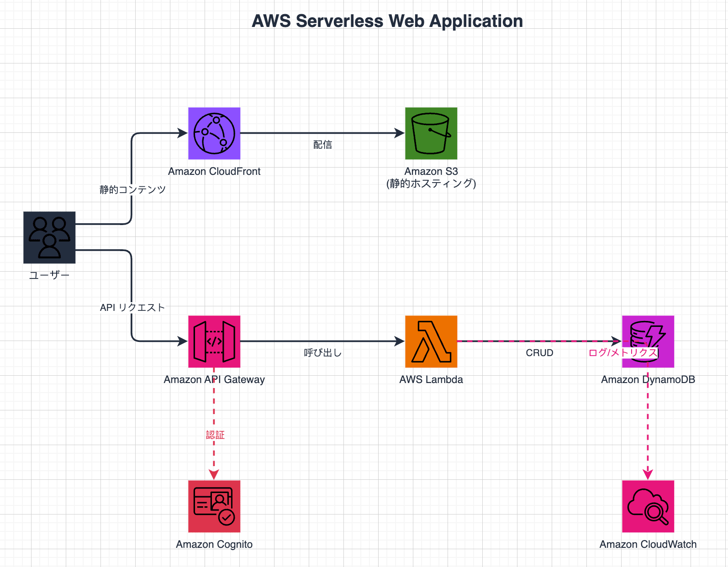Click the Amazon CloudFront icon
This screenshot has width=728, height=567.
pos(214,133)
